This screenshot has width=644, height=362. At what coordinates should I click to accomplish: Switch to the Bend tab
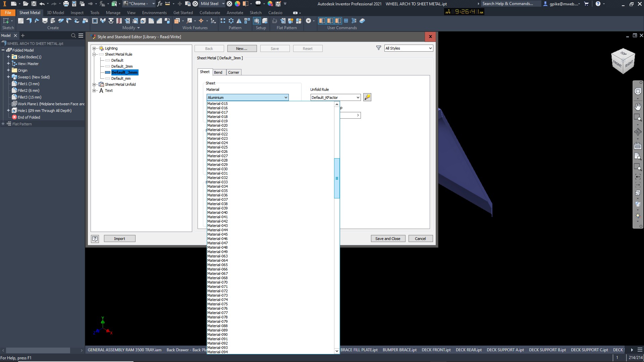click(x=218, y=72)
